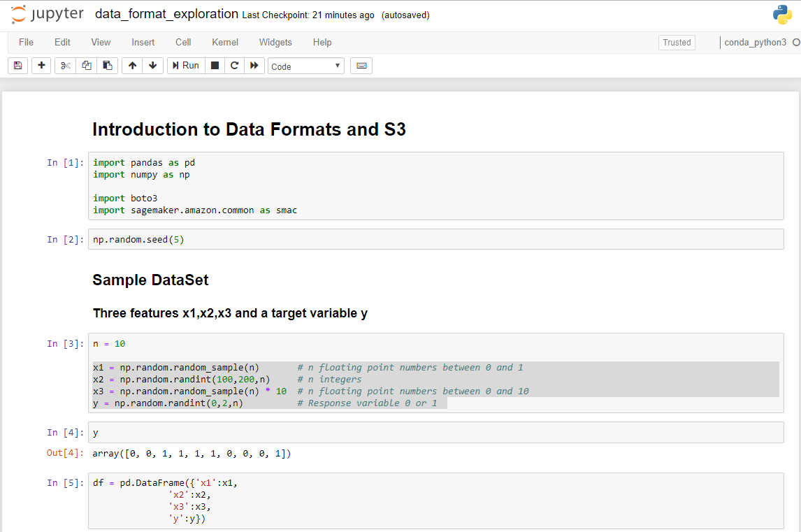
Task: Move selected cell down arrow
Action: [x=153, y=66]
